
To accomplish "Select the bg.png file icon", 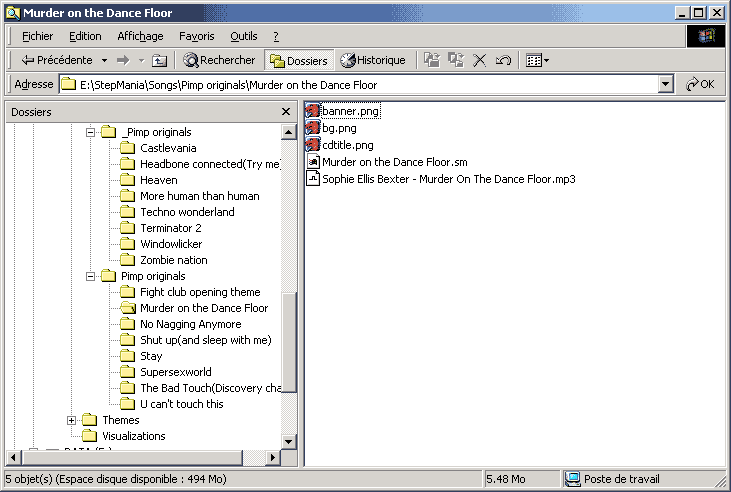I will [312, 128].
